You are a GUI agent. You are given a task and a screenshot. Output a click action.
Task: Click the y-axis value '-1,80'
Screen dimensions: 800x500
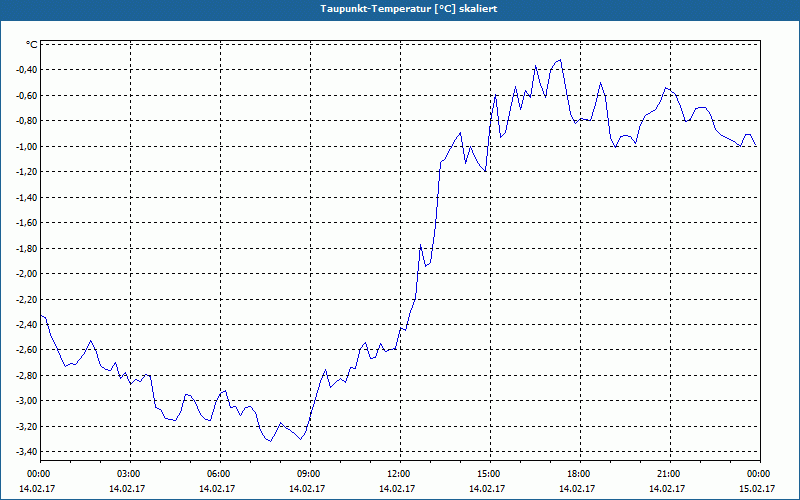[x=28, y=248]
